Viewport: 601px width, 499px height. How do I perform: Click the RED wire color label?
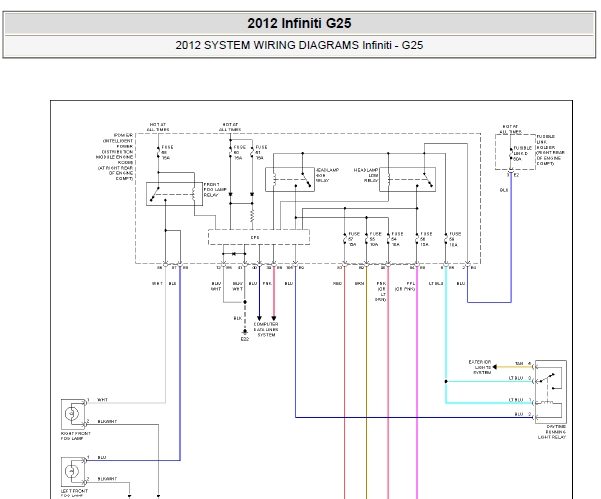tap(337, 284)
